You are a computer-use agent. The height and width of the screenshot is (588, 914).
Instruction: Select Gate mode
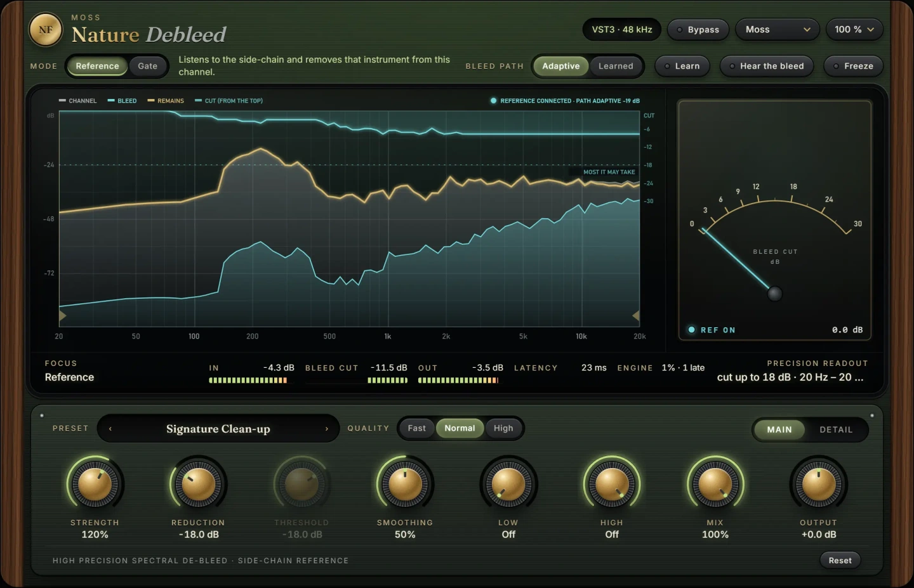pos(148,66)
